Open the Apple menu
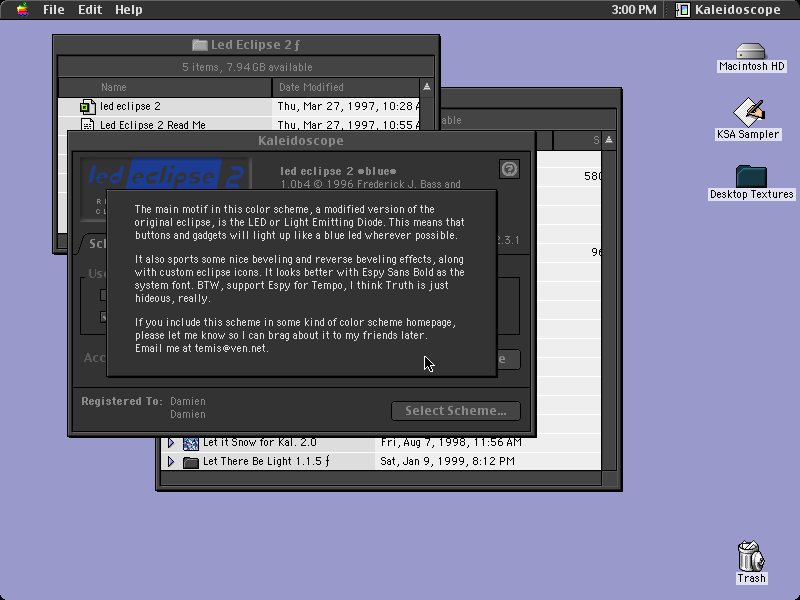This screenshot has width=800, height=600. click(22, 10)
